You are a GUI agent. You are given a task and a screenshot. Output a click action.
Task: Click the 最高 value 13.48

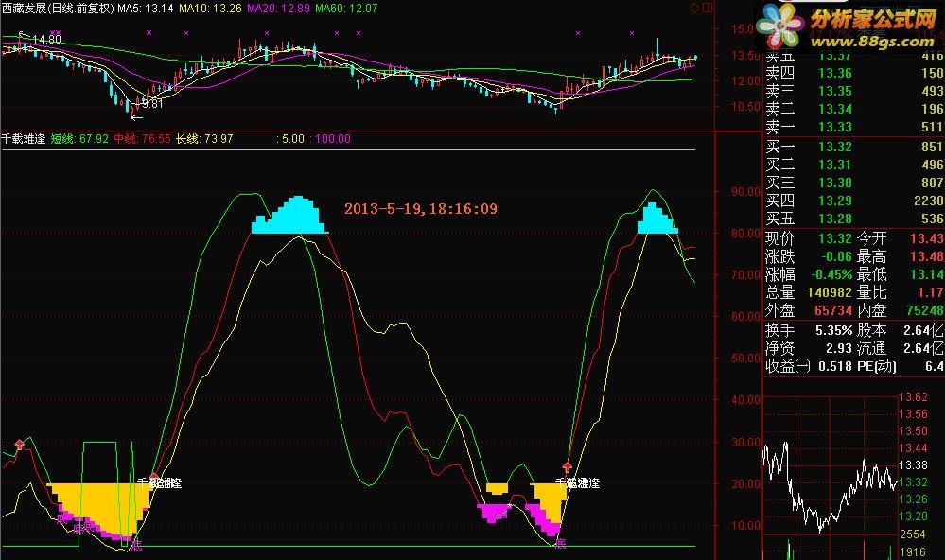(x=927, y=256)
